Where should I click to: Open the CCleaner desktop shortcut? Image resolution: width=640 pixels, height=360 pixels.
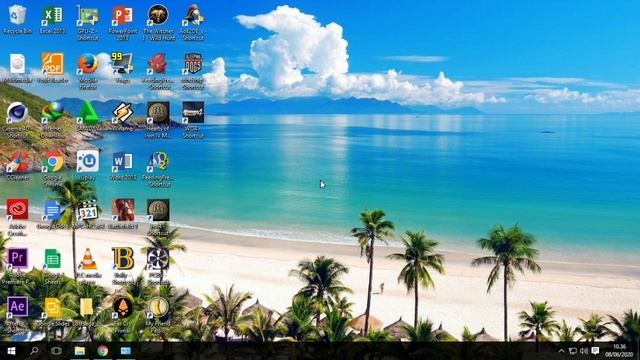(17, 161)
